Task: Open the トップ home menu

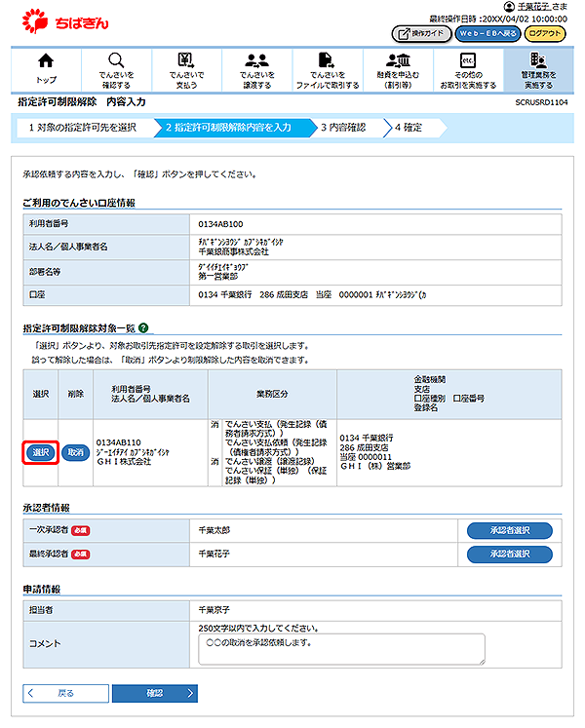Action: point(46,69)
